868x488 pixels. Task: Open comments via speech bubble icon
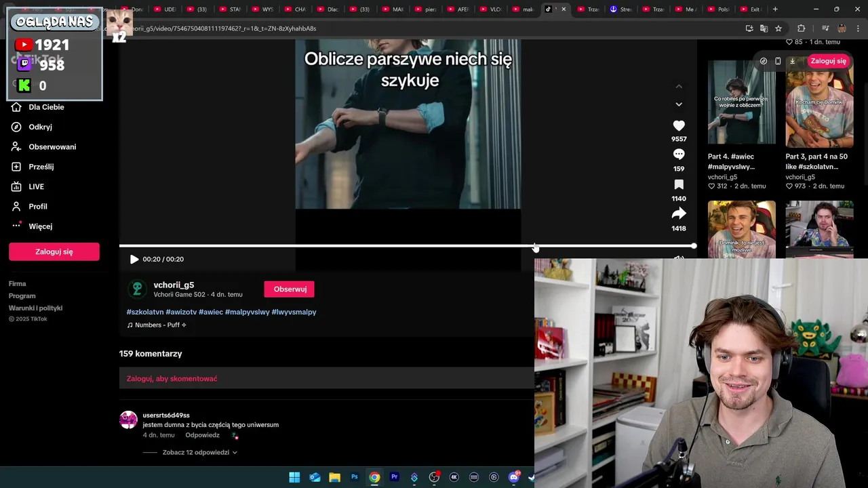679,155
